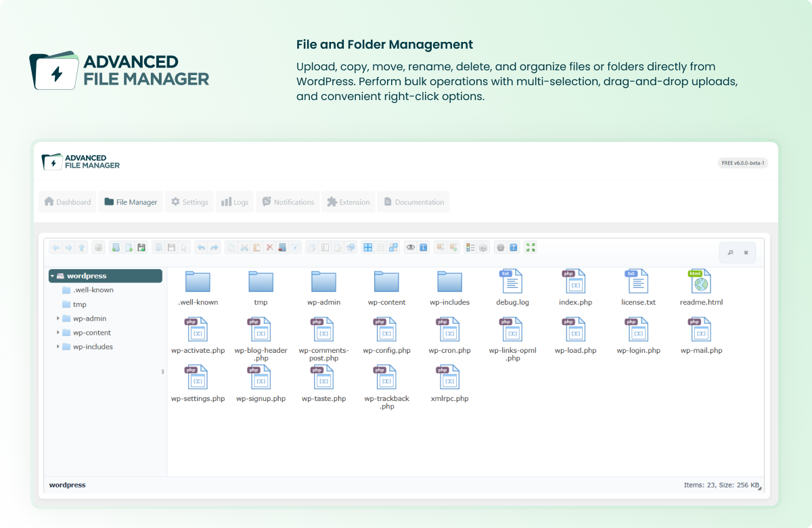
Task: Select the wp-includes folder thumbnail
Action: tap(450, 282)
